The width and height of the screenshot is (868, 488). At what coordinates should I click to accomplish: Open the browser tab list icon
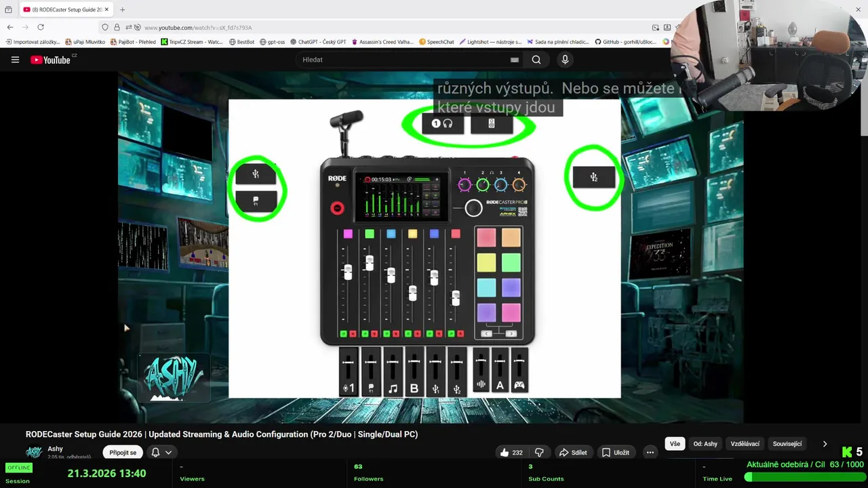point(8,9)
